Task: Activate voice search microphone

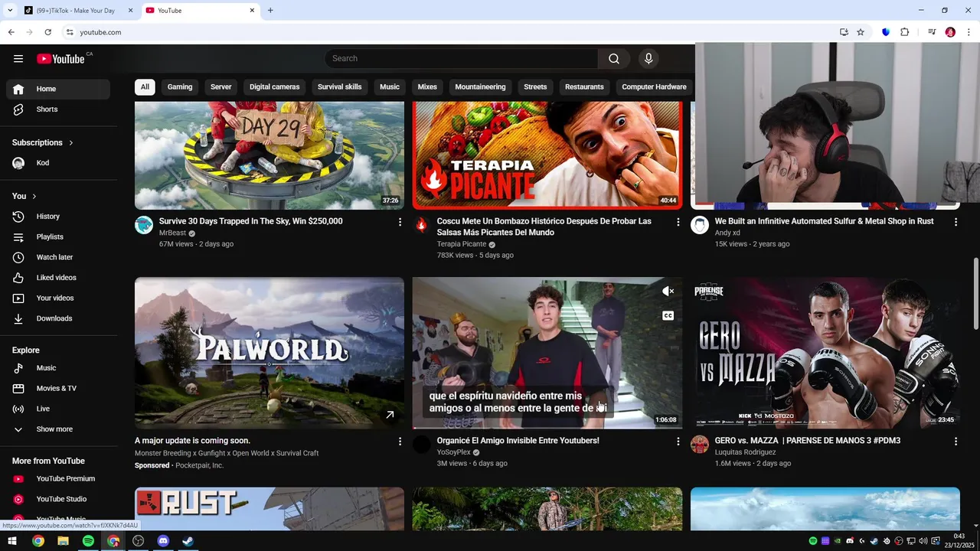Action: pyautogui.click(x=648, y=59)
